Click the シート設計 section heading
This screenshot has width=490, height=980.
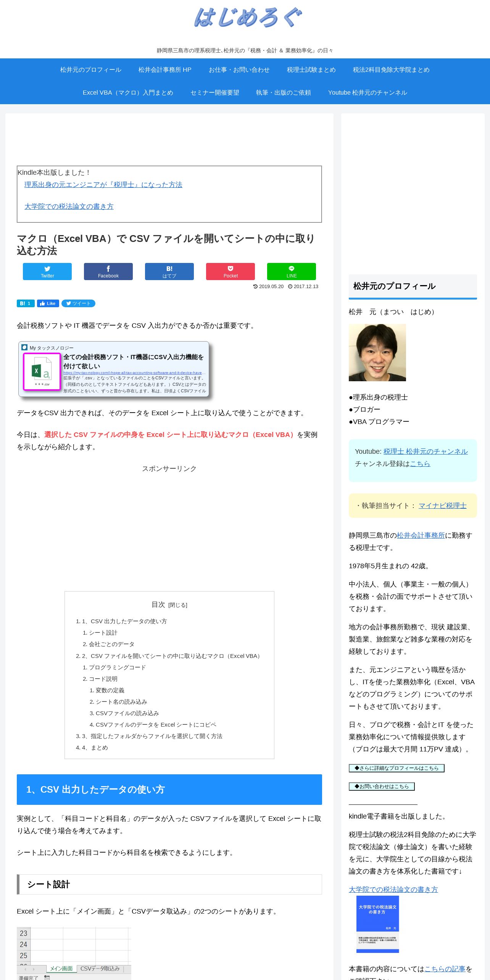pyautogui.click(x=169, y=884)
